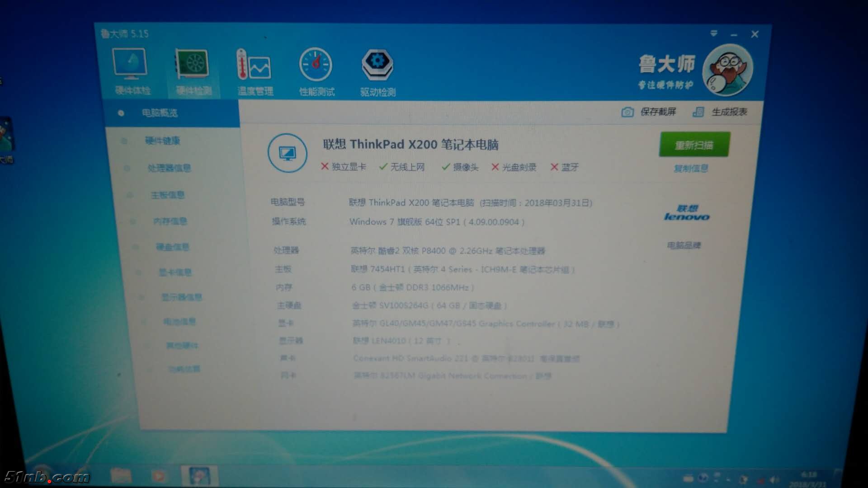Click the 生成报表 report icon
Viewport: 868px width, 488px height.
698,112
